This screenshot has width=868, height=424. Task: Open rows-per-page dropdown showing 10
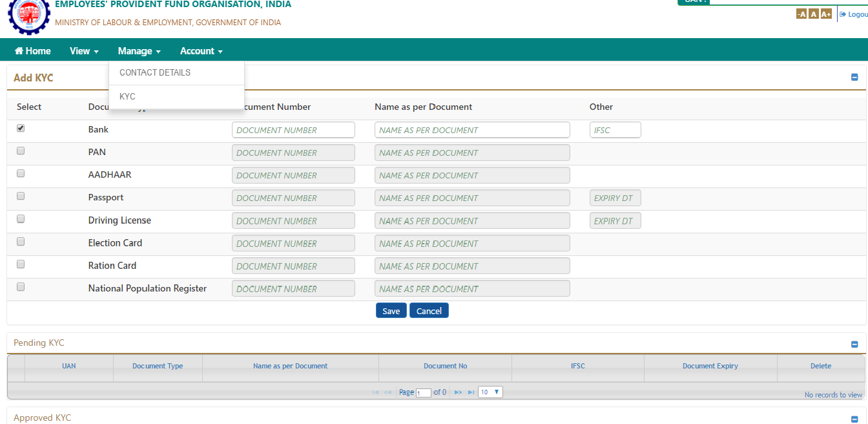(x=490, y=392)
